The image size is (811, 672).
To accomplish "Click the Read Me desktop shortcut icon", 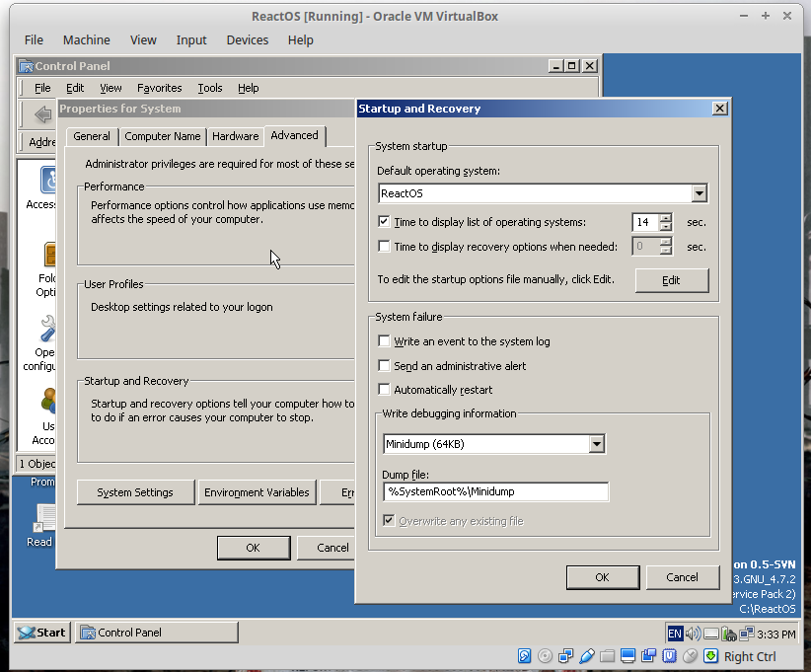I will (45, 517).
